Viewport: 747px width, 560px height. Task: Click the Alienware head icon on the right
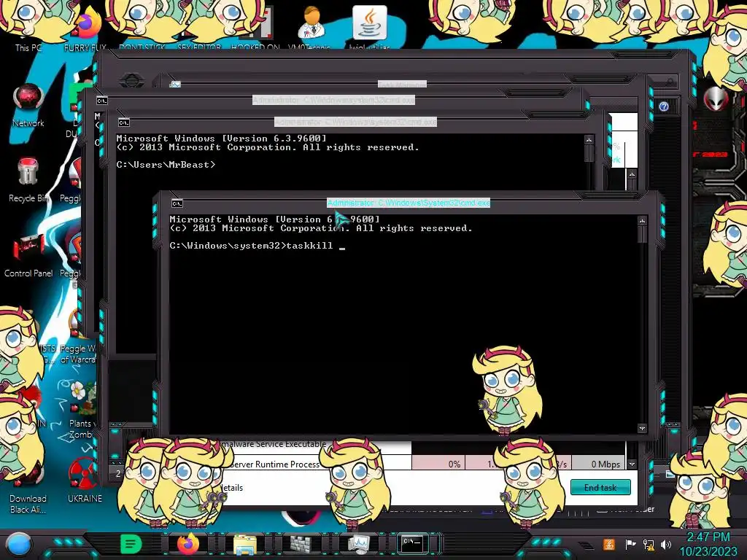(x=716, y=99)
